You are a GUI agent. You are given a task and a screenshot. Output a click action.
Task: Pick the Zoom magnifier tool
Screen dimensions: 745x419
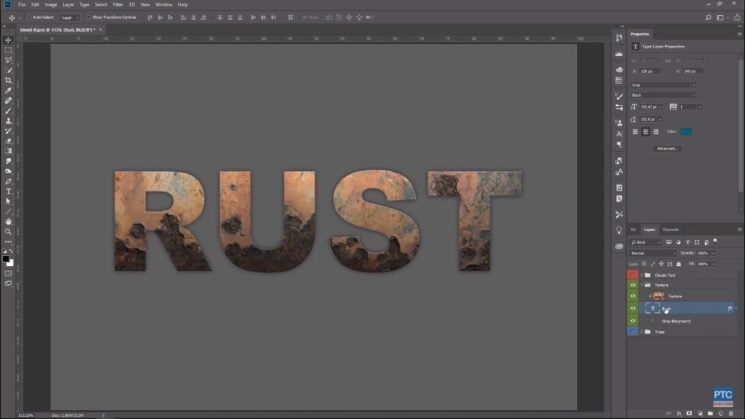click(8, 231)
